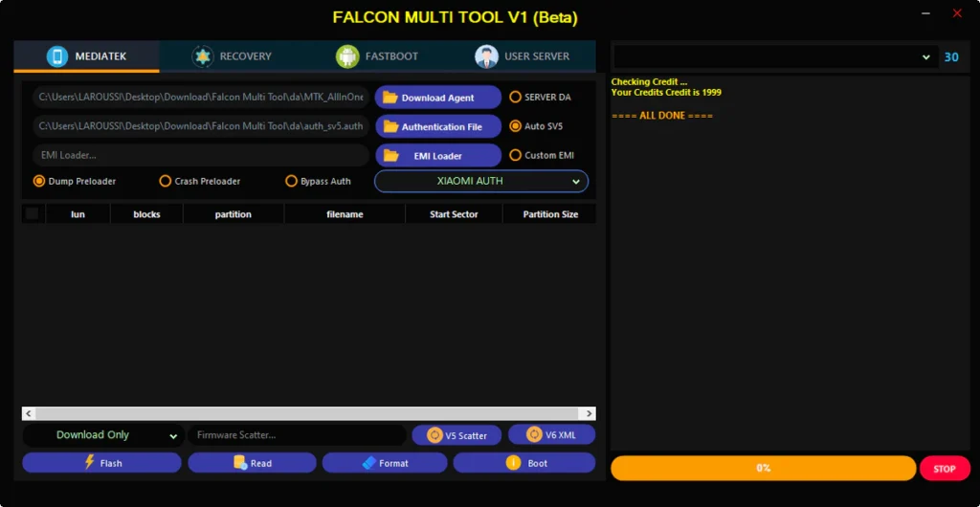
Task: Click the Firmware Scatter input field
Action: coord(297,435)
